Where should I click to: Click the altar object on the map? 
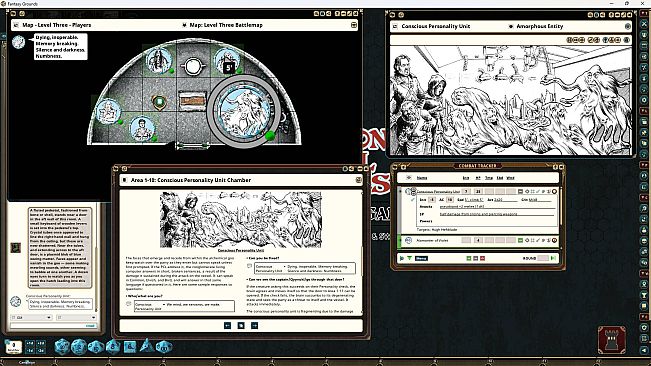[193, 101]
